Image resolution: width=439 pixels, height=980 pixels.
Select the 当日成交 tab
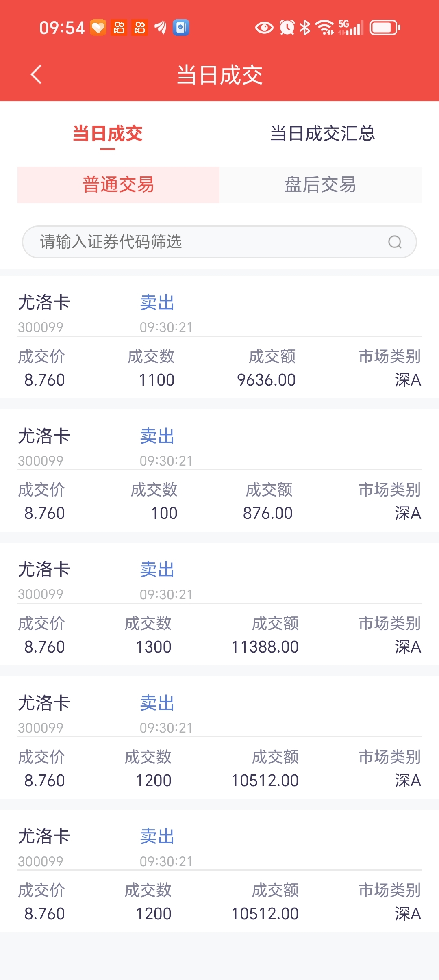click(108, 133)
